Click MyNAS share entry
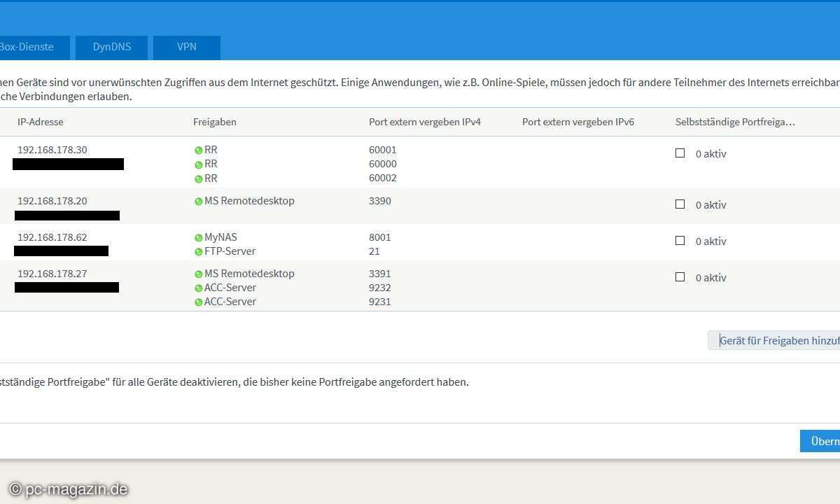This screenshot has width=840, height=504. pos(220,237)
